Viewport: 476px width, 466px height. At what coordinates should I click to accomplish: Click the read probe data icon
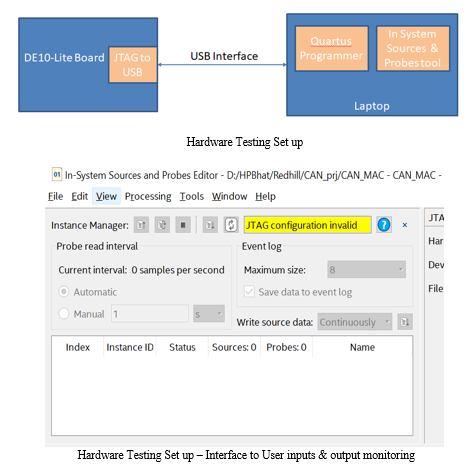141,225
